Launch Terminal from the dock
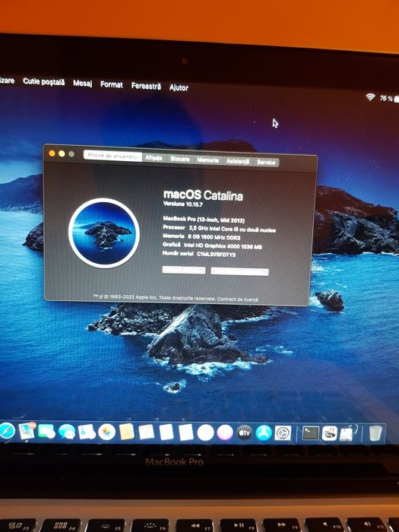The width and height of the screenshot is (399, 532). click(x=310, y=433)
